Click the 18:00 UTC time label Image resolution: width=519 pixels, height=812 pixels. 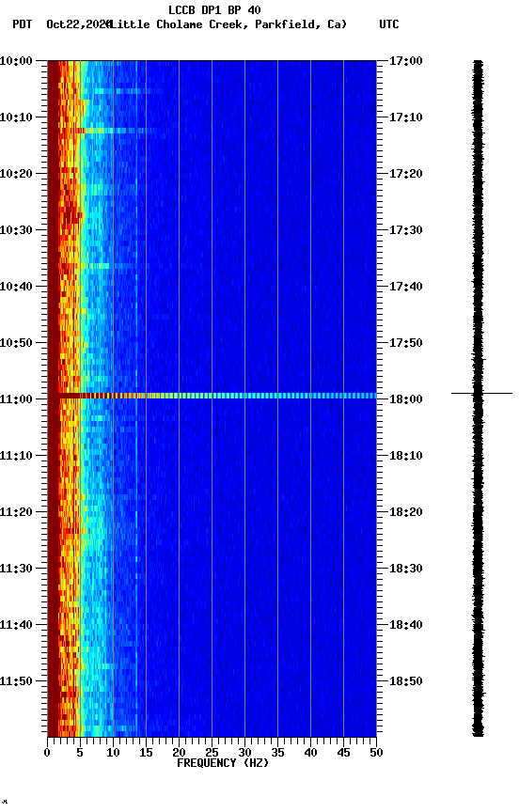(x=406, y=399)
